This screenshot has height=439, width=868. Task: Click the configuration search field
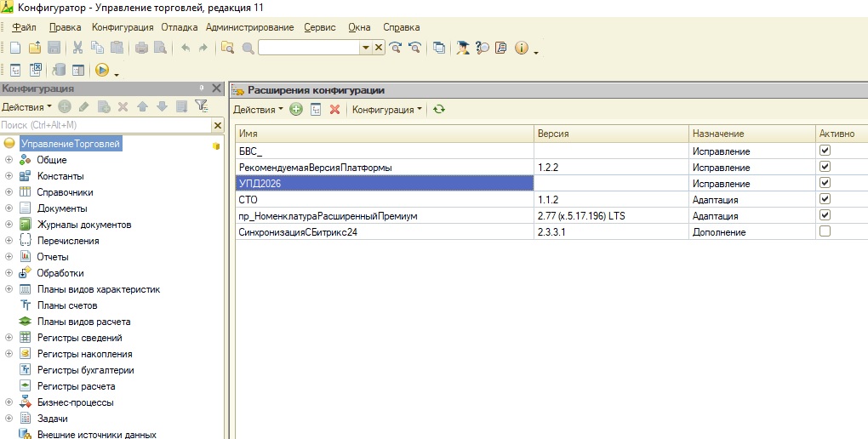104,126
